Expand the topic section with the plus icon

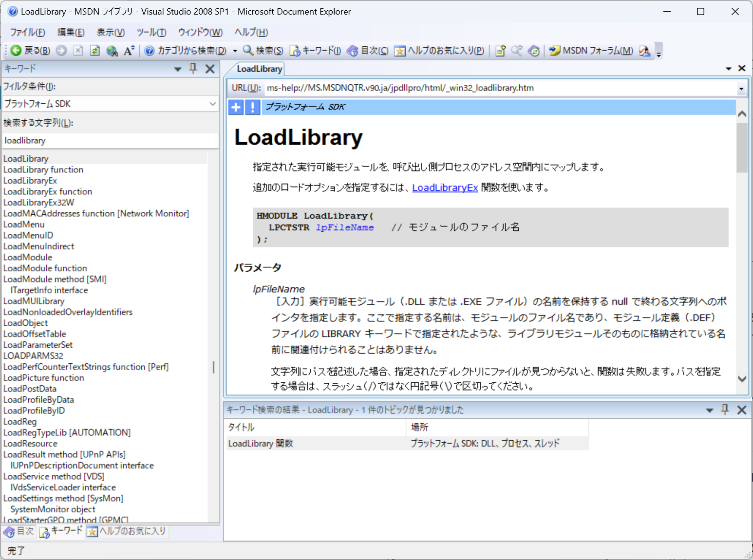point(236,107)
